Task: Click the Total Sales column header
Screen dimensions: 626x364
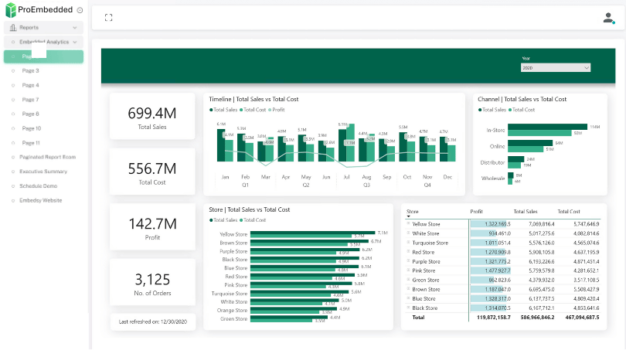Action: click(x=526, y=211)
